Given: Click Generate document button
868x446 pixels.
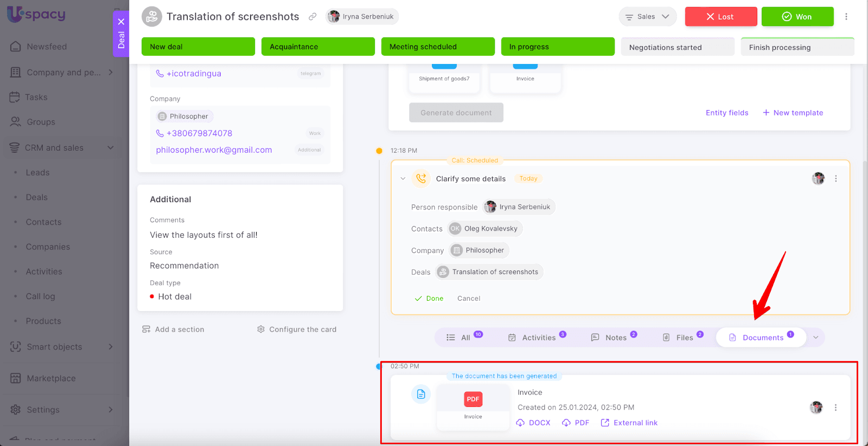Looking at the screenshot, I should (456, 113).
